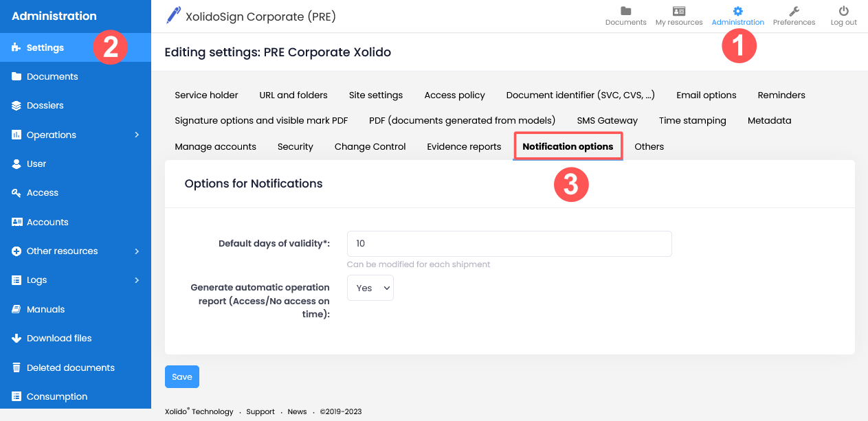Click the Download files label in sidebar
The width and height of the screenshot is (868, 421).
59,338
